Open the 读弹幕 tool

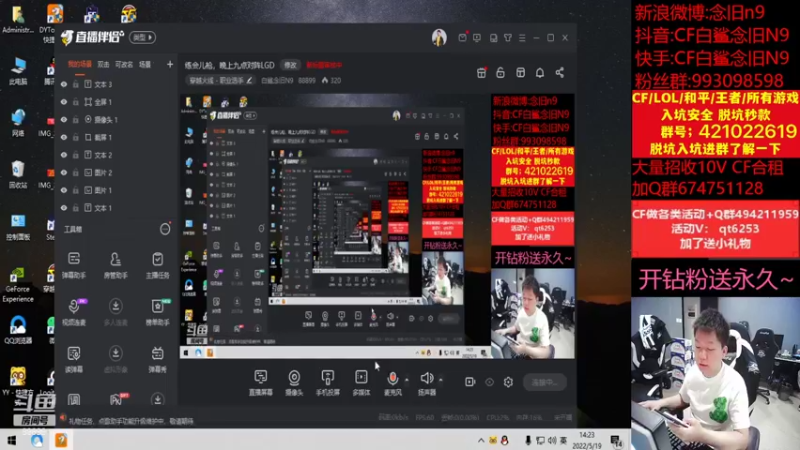74,358
